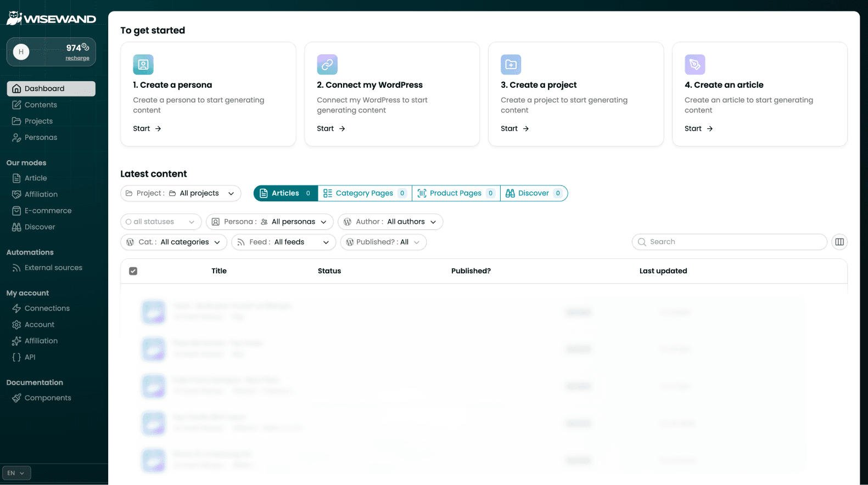Switch to the Category Pages tab

point(365,193)
